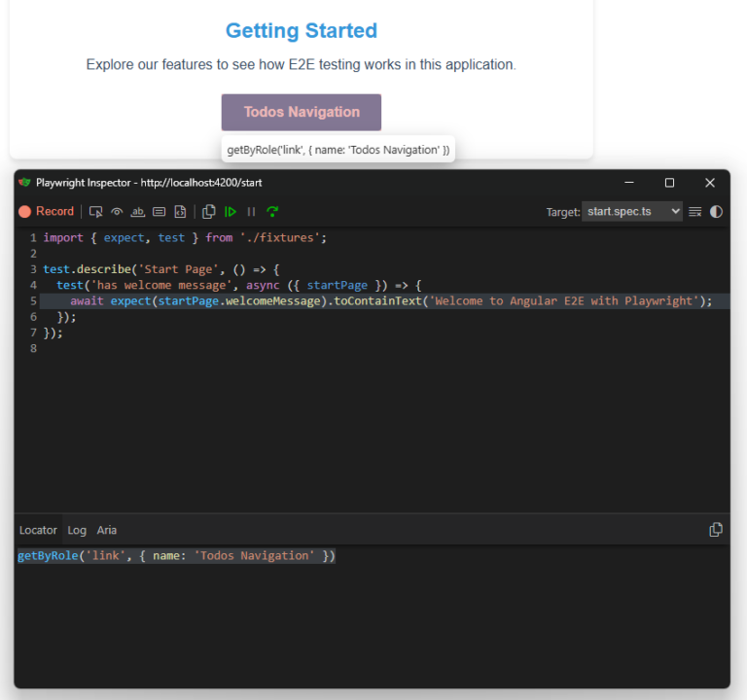Click the getByRole locator input field
This screenshot has width=747, height=700.
click(x=176, y=556)
